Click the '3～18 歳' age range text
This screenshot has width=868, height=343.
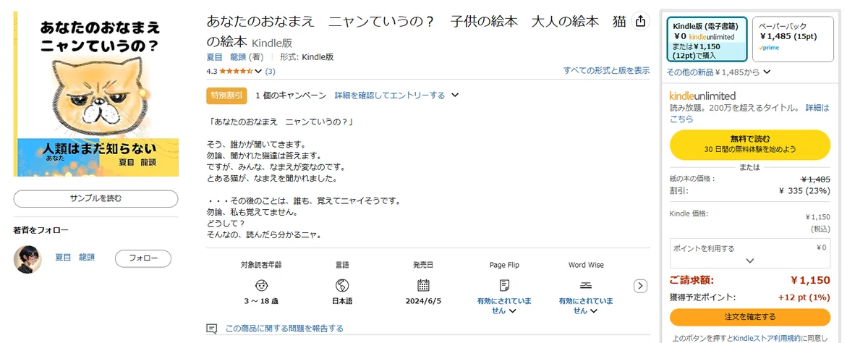(262, 300)
